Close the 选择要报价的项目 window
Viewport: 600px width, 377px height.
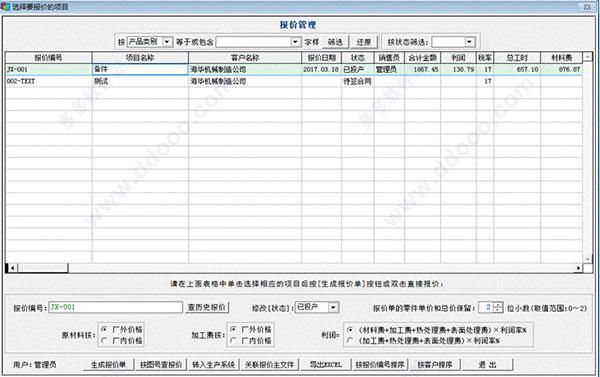click(587, 7)
